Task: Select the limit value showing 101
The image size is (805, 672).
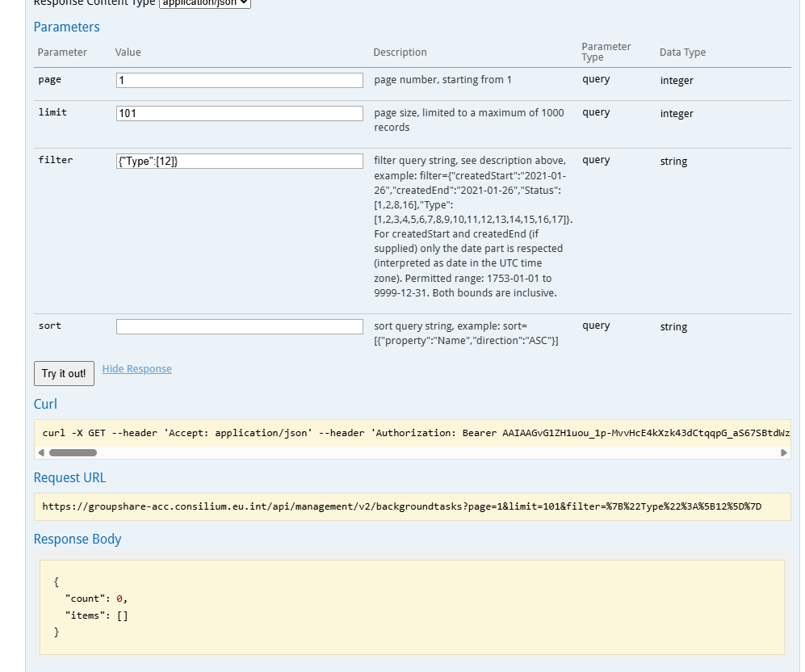Action: tap(239, 112)
